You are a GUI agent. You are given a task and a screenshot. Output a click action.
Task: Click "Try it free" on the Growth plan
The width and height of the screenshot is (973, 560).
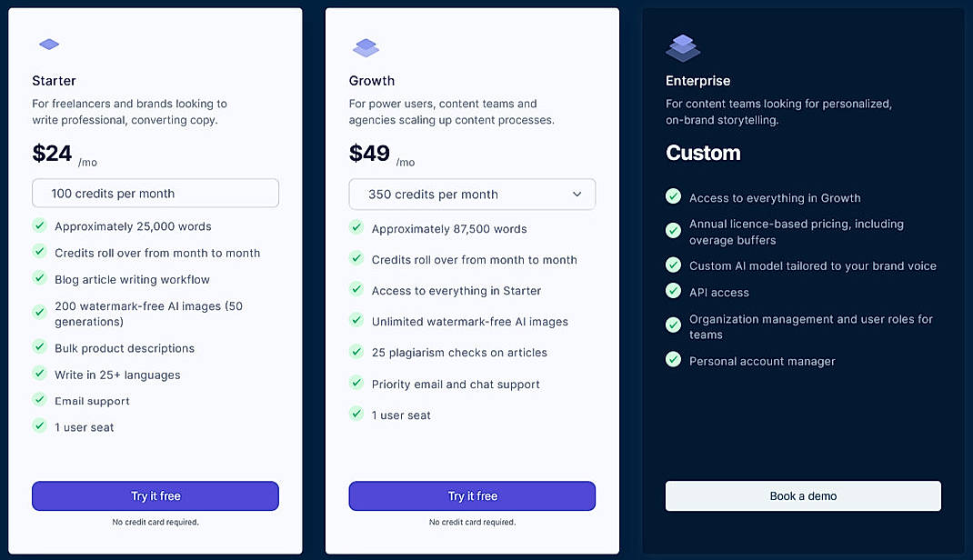pos(472,495)
